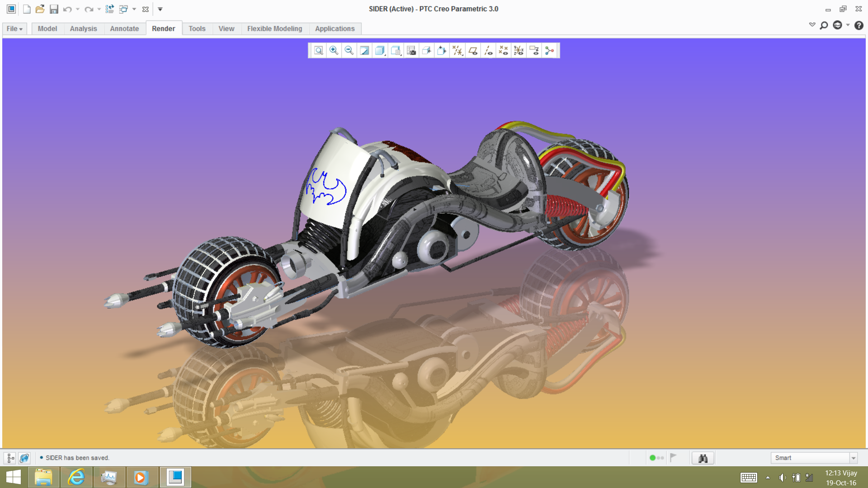Open the Applications tab
Image resolution: width=868 pixels, height=488 pixels.
pos(335,28)
